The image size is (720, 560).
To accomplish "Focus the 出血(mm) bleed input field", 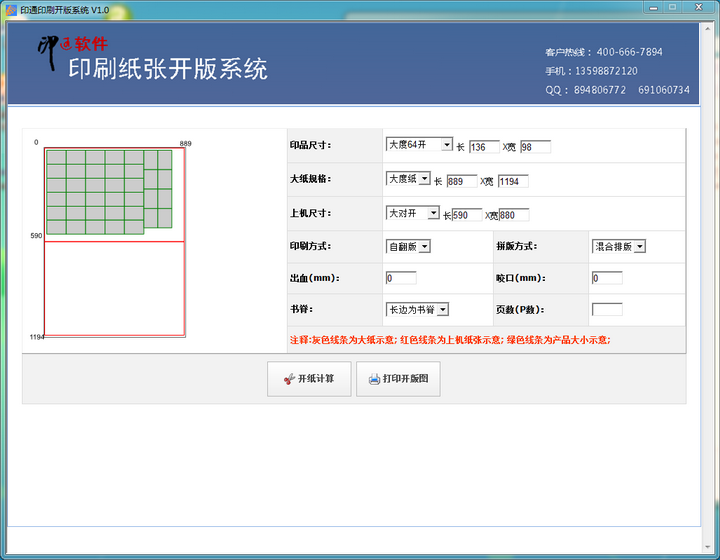I will tap(401, 278).
